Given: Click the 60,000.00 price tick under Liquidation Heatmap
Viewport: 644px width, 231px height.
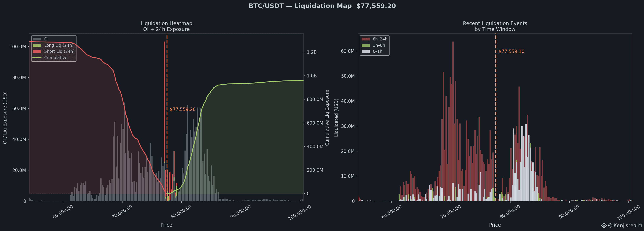Looking at the screenshot, I should point(63,212).
